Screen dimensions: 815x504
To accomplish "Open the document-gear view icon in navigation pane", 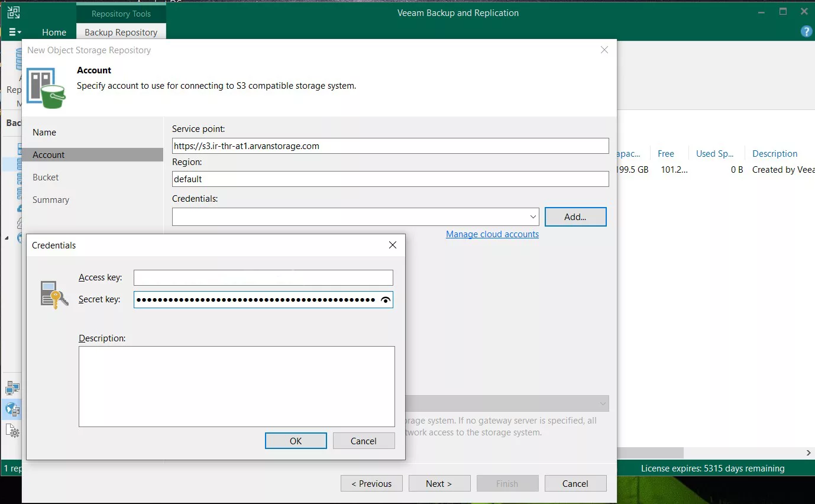I will [x=12, y=431].
